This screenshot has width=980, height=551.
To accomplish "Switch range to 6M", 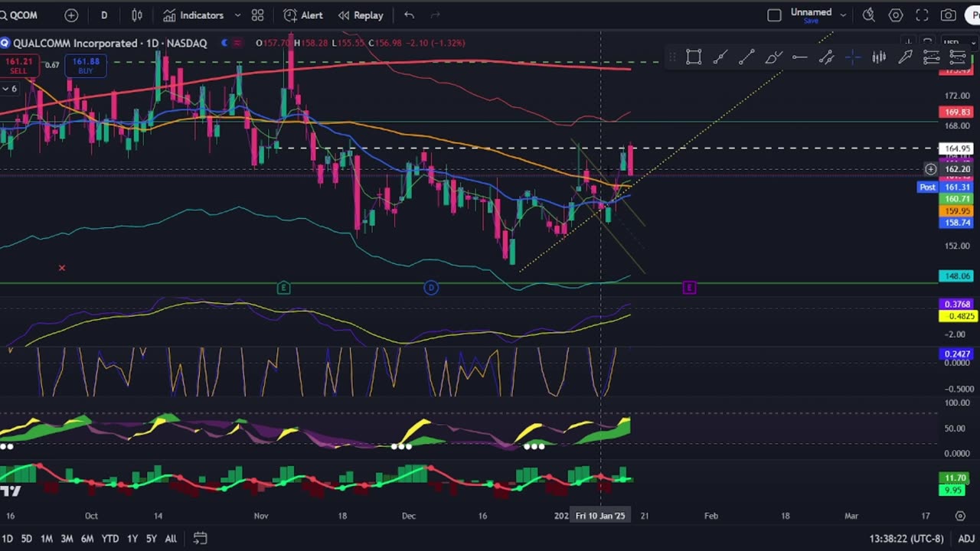I will (87, 539).
